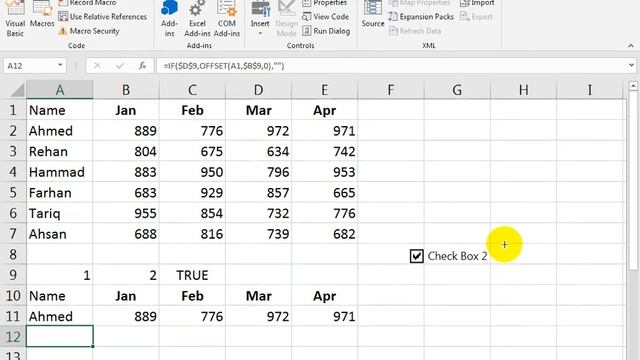Click the Name Box showing A12
The width and height of the screenshot is (640, 360).
(29, 66)
